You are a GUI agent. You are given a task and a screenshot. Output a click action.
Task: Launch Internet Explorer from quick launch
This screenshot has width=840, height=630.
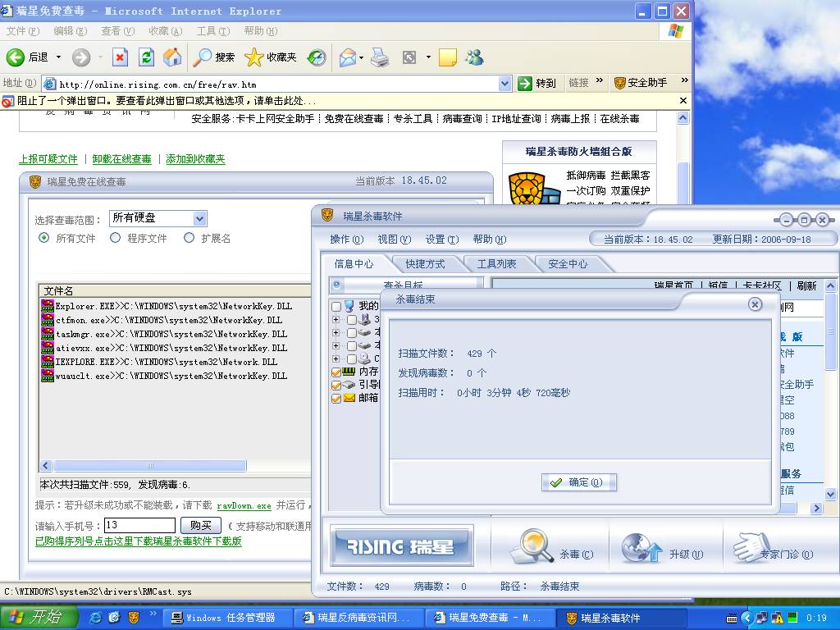95,618
